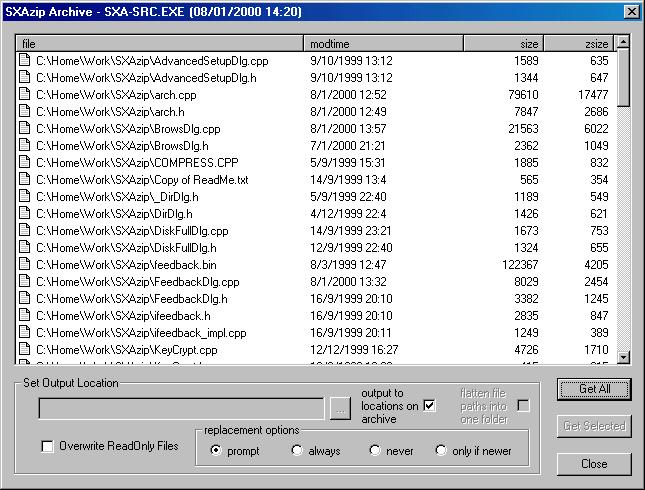
Task: Click the scrollbar up arrow
Action: point(624,42)
